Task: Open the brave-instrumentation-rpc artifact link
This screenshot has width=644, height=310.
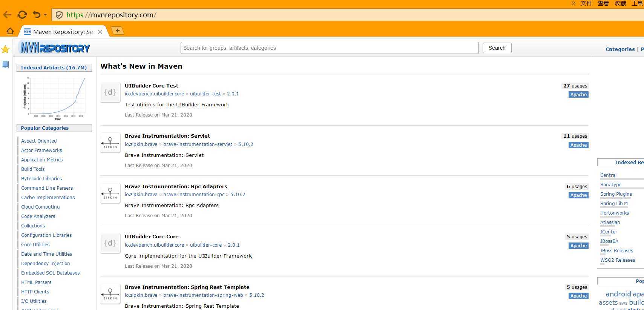Action: (194, 195)
